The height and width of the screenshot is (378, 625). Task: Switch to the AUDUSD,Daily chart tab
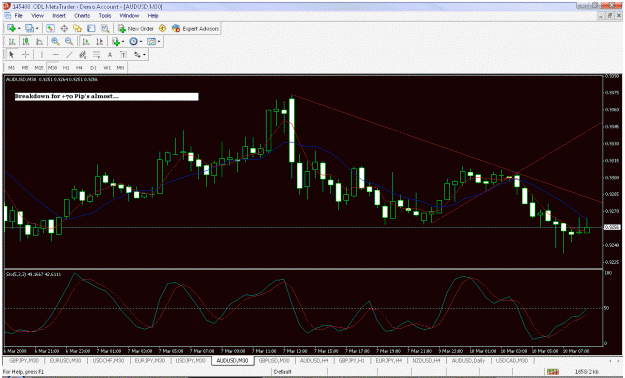468,360
